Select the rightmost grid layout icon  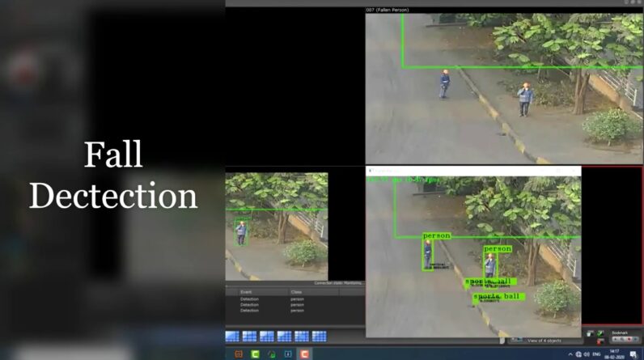click(319, 337)
